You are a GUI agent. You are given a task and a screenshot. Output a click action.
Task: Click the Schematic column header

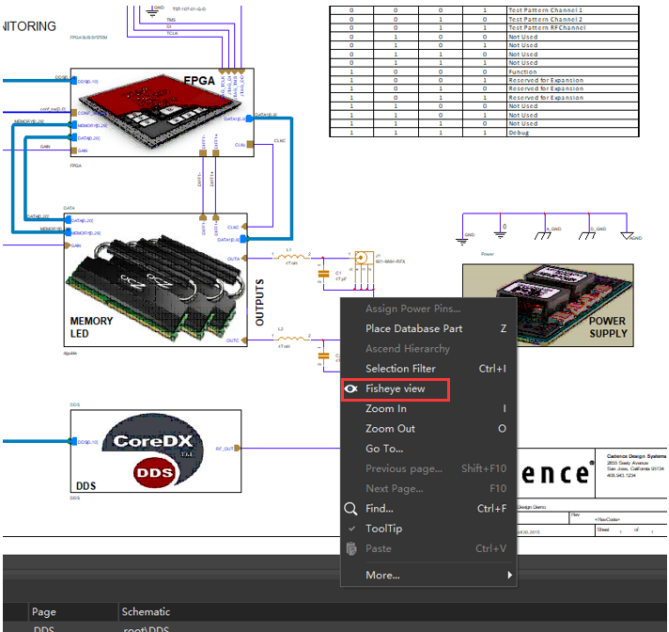pos(146,612)
